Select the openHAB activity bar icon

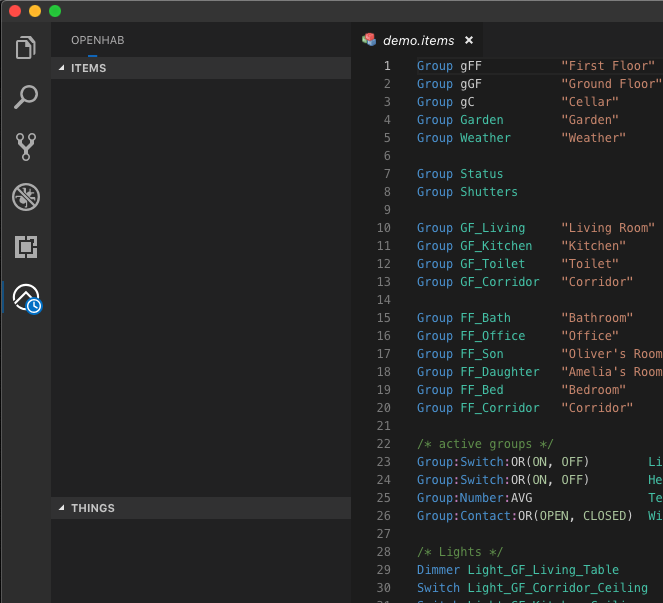[x=26, y=297]
